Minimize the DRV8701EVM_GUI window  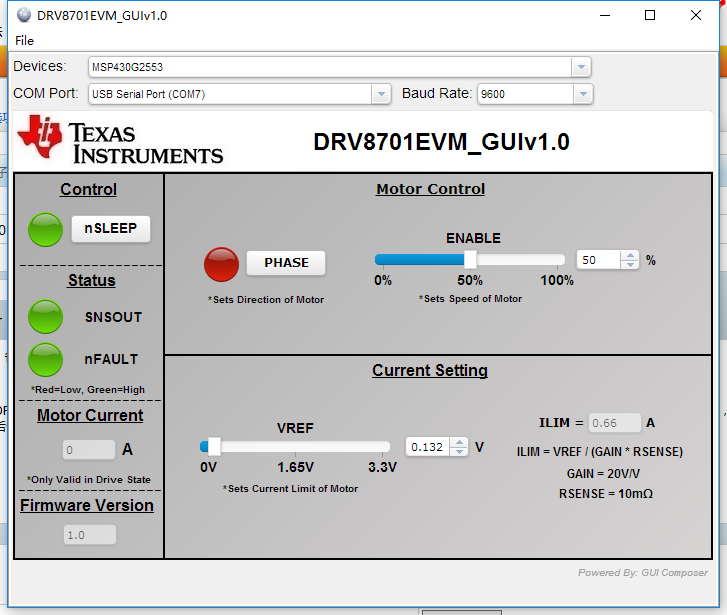(x=605, y=15)
